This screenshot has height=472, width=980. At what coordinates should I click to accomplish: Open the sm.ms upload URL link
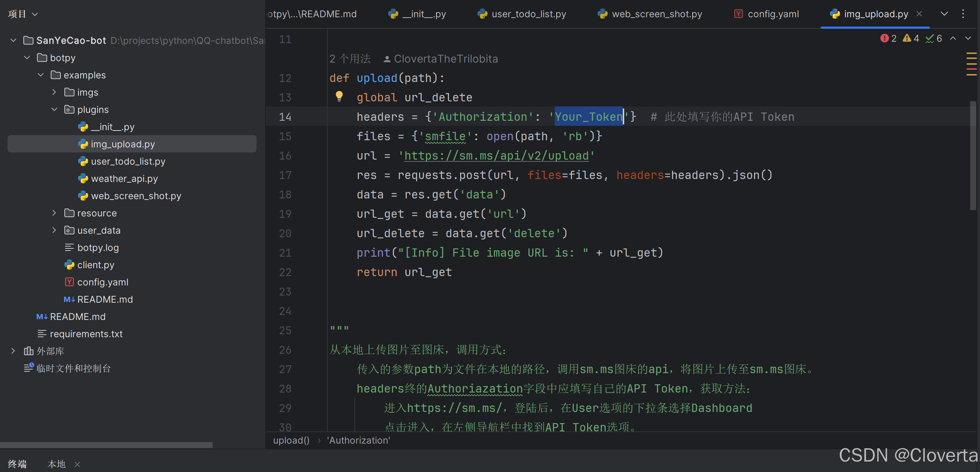point(496,156)
